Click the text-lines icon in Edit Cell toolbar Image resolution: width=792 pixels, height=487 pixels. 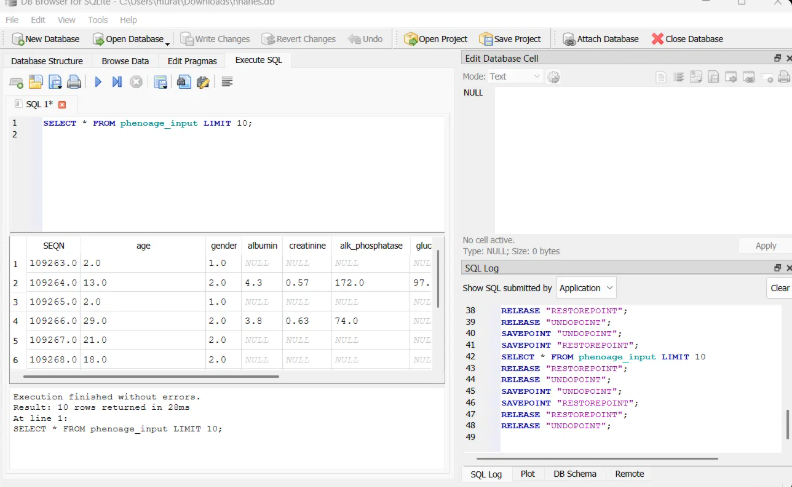679,77
